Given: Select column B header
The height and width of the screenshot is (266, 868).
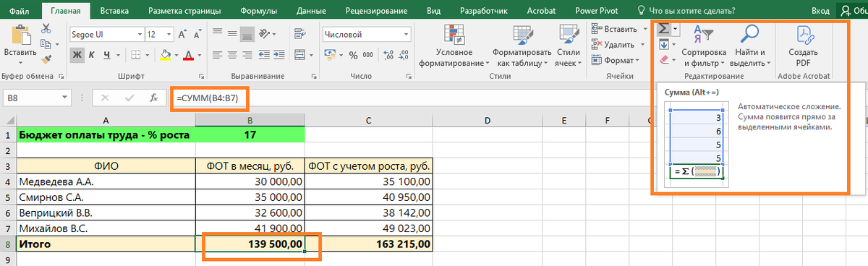Looking at the screenshot, I should click(x=250, y=120).
